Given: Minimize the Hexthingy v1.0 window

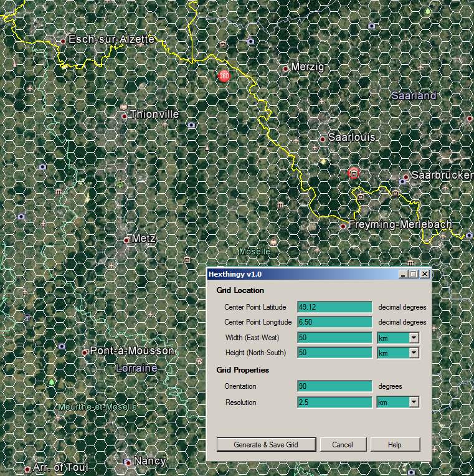Looking at the screenshot, I should [403, 274].
